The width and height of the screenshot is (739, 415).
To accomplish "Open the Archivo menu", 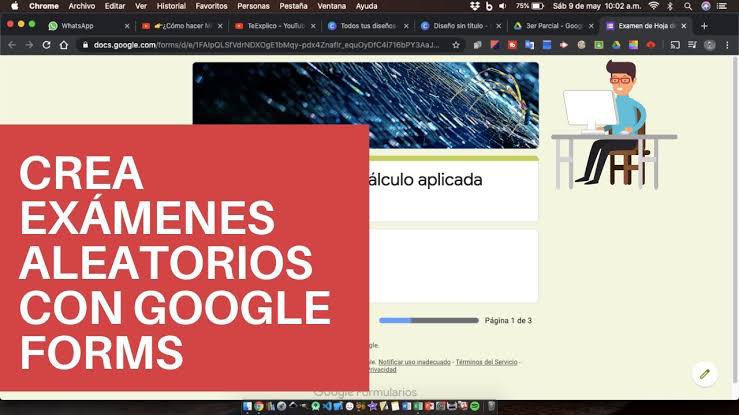I will (x=82, y=6).
